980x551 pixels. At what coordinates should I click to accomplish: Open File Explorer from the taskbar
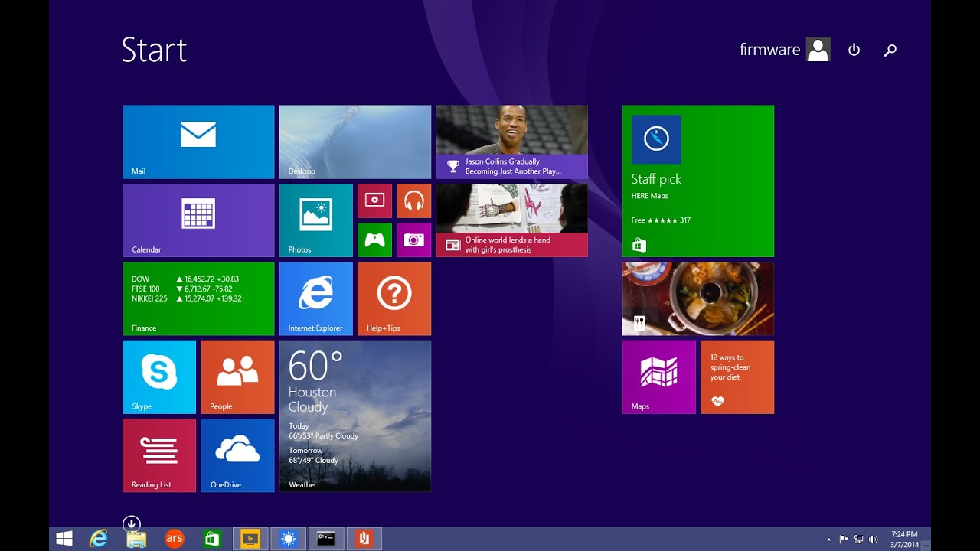pyautogui.click(x=136, y=540)
